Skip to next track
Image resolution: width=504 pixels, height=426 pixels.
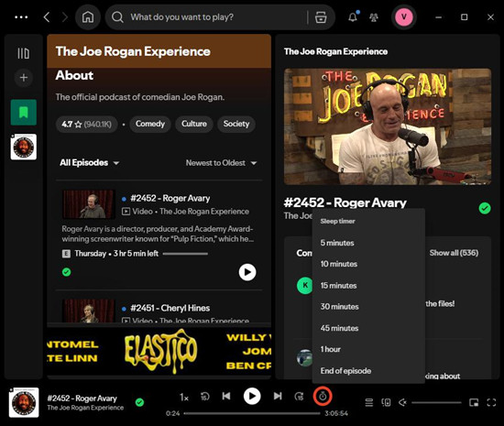tap(278, 396)
